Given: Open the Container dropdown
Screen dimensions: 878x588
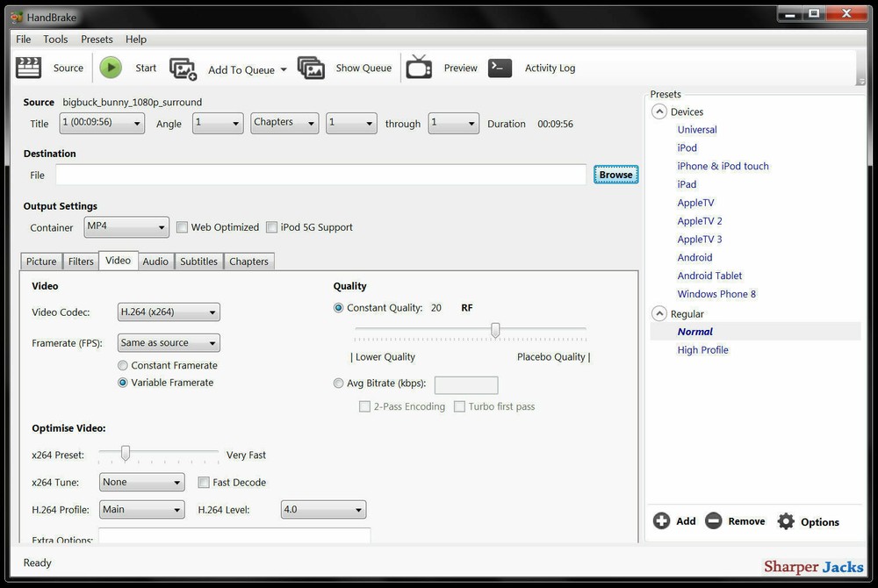Looking at the screenshot, I should [126, 226].
